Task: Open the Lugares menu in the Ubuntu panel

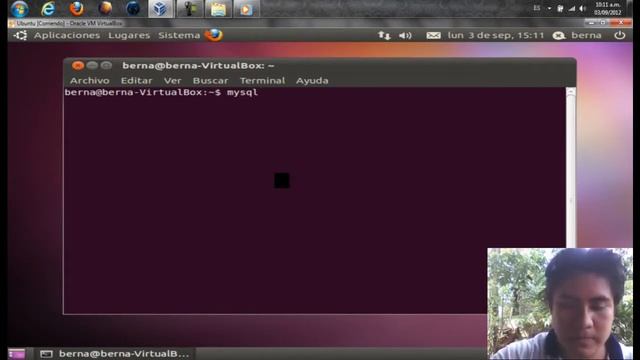Action: click(129, 36)
